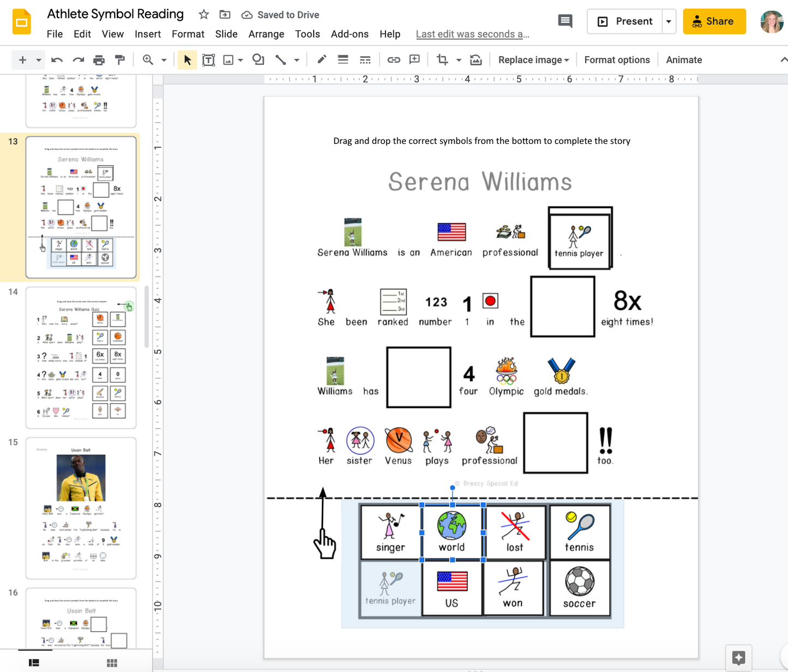Open the Replace image dropdown
The width and height of the screenshot is (788, 672).
pyautogui.click(x=534, y=60)
